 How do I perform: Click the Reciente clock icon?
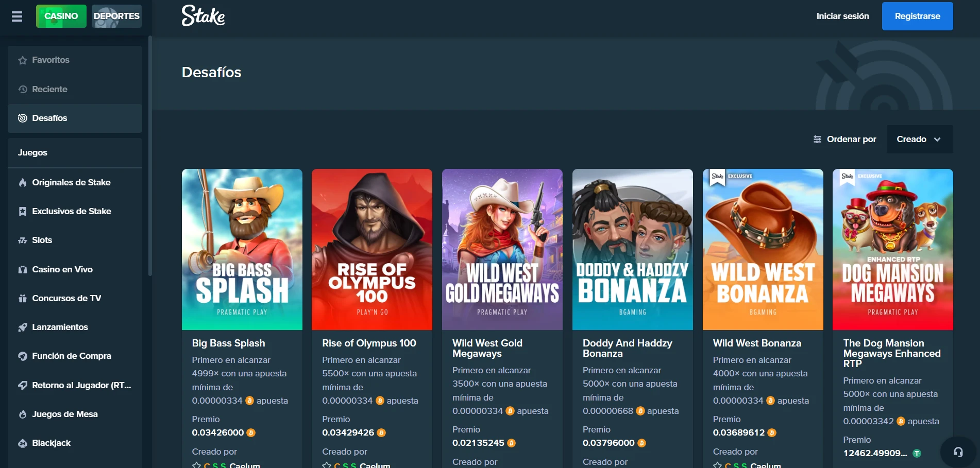[x=23, y=89]
